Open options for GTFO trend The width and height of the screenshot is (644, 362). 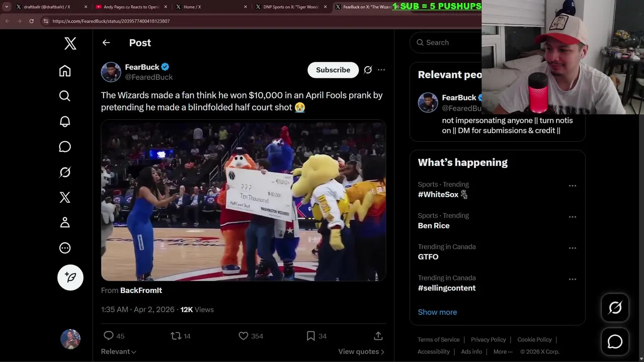(x=573, y=248)
